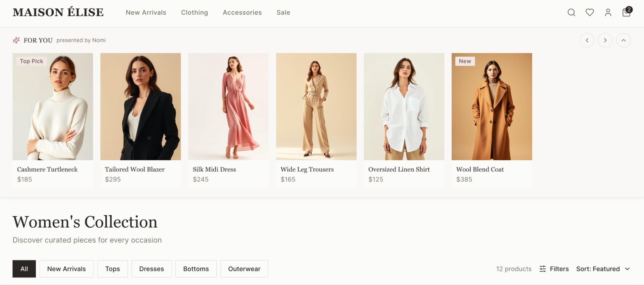Screen dimensions: 644x285
Task: Filter by Tops category
Action: (112, 269)
